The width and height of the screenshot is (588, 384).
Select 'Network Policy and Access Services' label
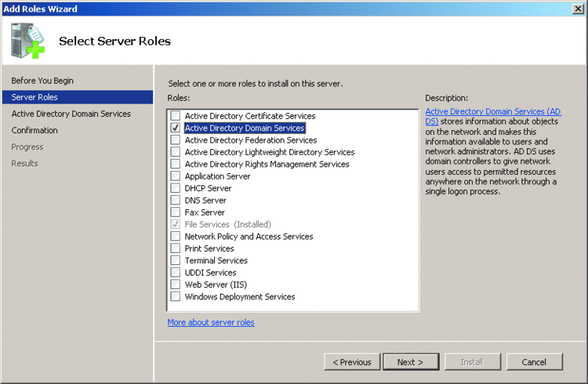[x=249, y=236]
